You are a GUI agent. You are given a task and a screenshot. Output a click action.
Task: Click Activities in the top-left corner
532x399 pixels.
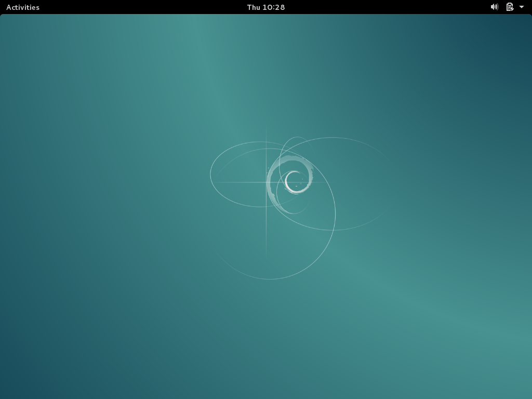click(22, 7)
